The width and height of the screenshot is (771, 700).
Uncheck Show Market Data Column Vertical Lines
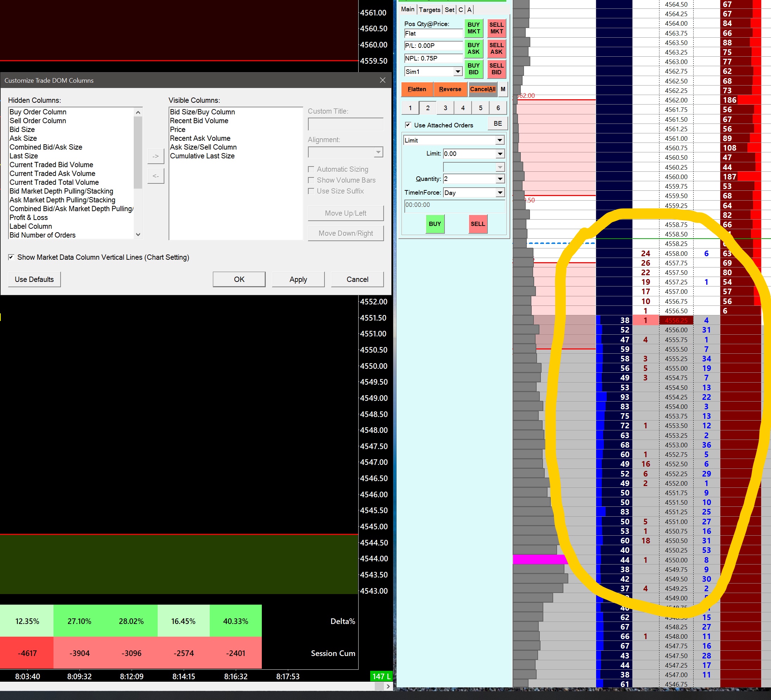coord(12,257)
